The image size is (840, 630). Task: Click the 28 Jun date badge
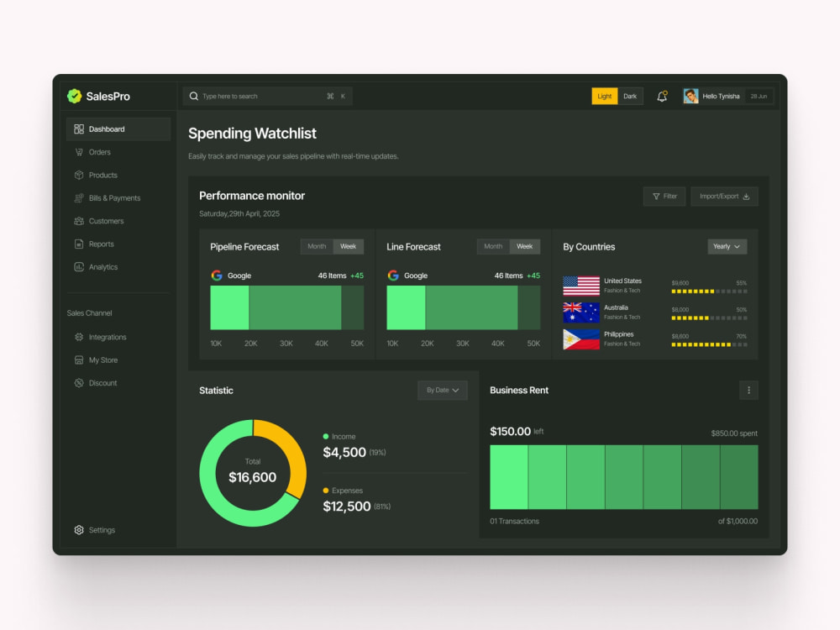(x=759, y=97)
